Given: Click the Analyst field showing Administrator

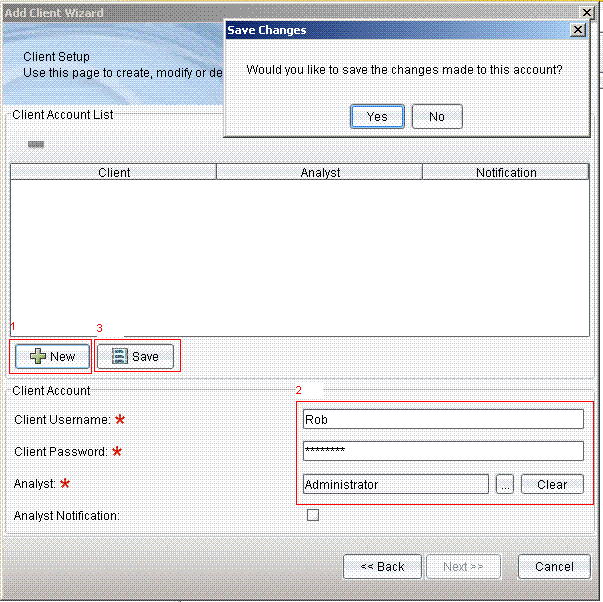Looking at the screenshot, I should click(396, 484).
